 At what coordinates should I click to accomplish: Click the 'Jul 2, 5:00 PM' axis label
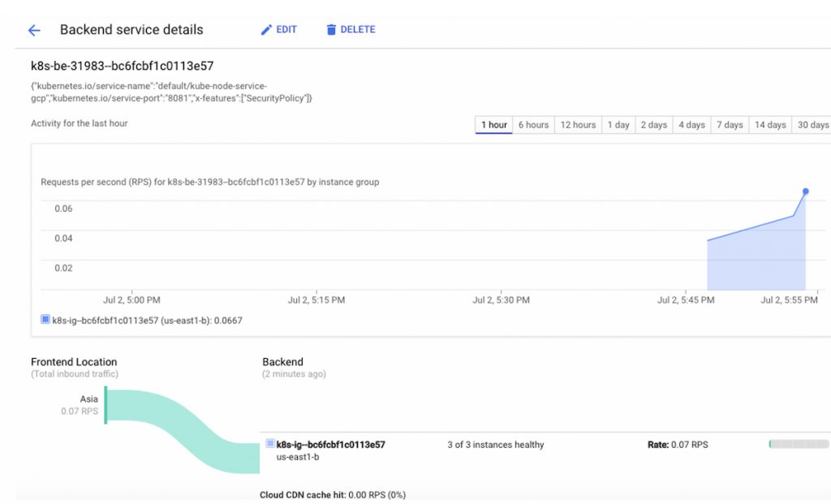pos(131,300)
